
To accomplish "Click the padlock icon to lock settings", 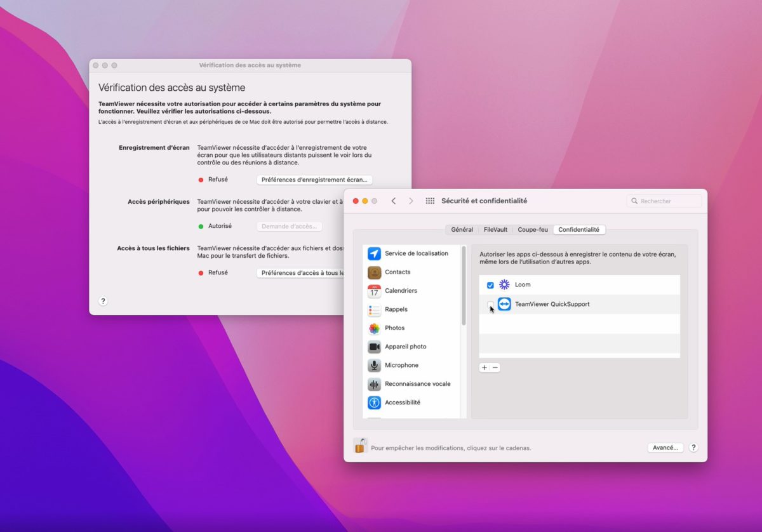I will [x=360, y=446].
